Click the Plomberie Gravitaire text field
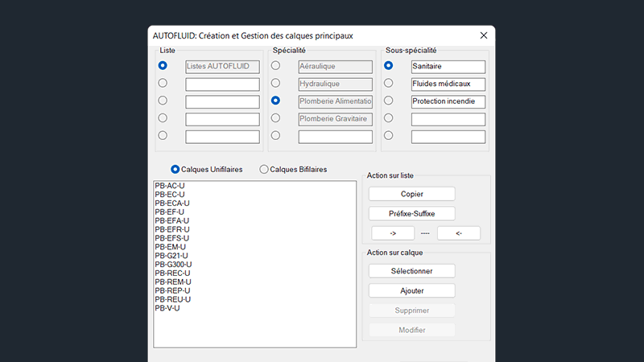Viewport: 644px width, 362px height. [336, 119]
